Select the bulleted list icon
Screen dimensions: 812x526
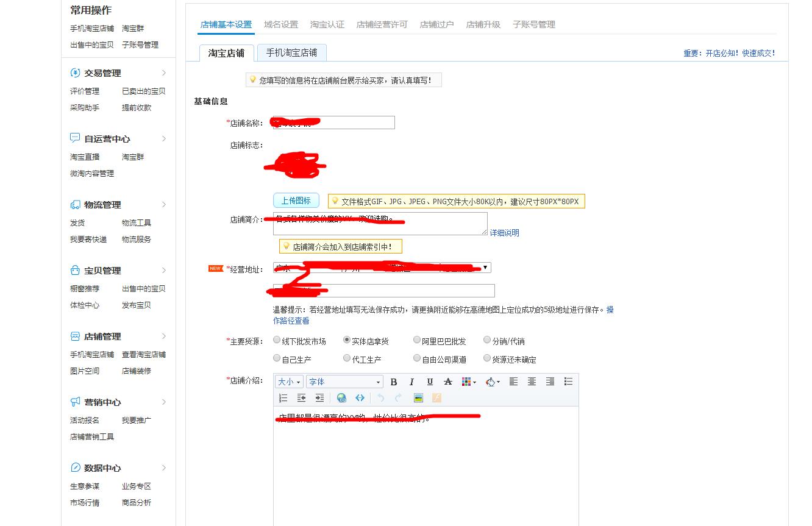click(568, 382)
